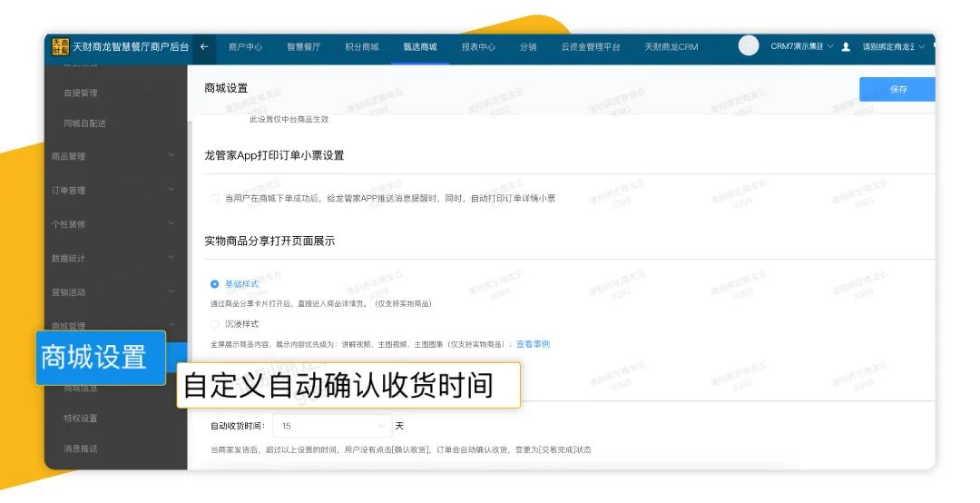Click the back arrow in top bar
This screenshot has width=980, height=503.
tap(204, 47)
